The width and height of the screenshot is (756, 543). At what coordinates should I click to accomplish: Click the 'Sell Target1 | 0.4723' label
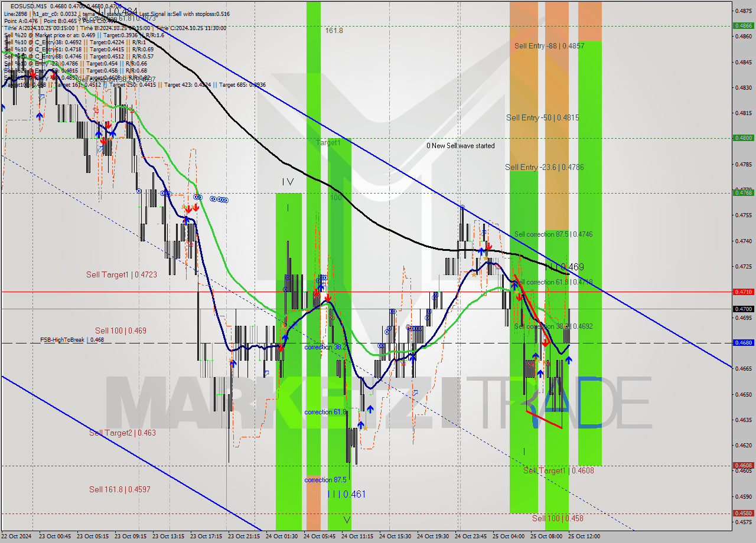[x=121, y=275]
